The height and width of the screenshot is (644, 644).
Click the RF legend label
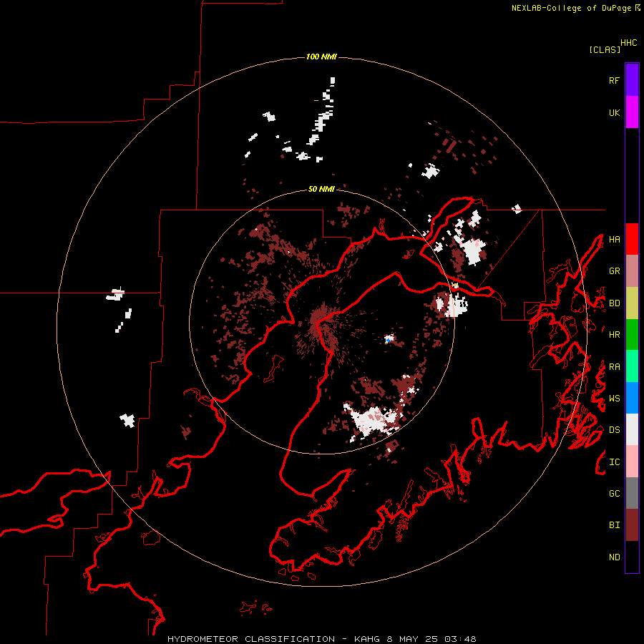click(614, 80)
